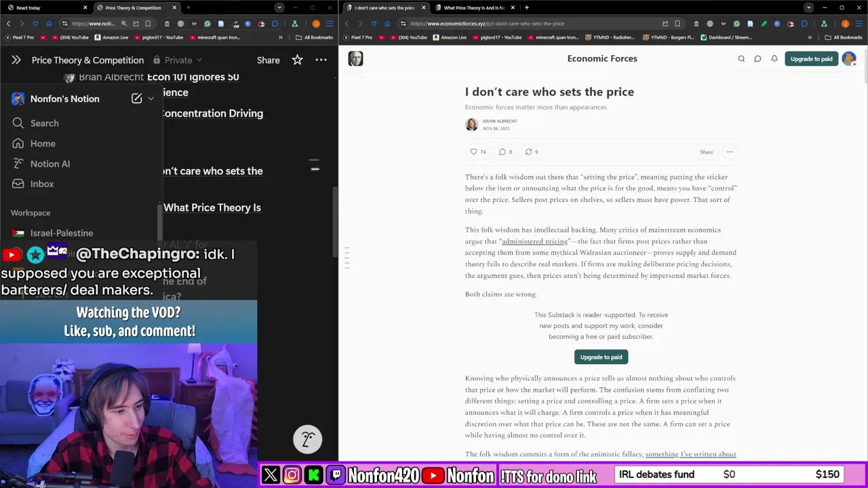Click the Upgrade to paid button inside the article
The image size is (868, 488).
(x=601, y=357)
